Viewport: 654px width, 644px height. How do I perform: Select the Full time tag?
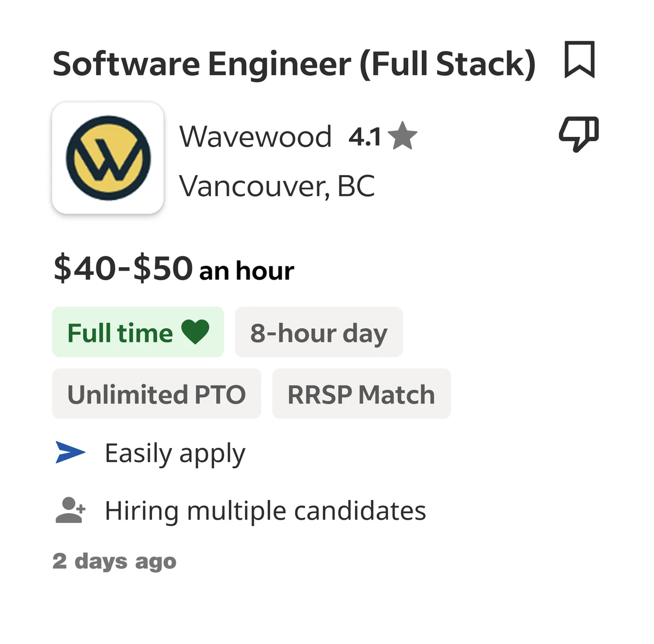pos(138,332)
